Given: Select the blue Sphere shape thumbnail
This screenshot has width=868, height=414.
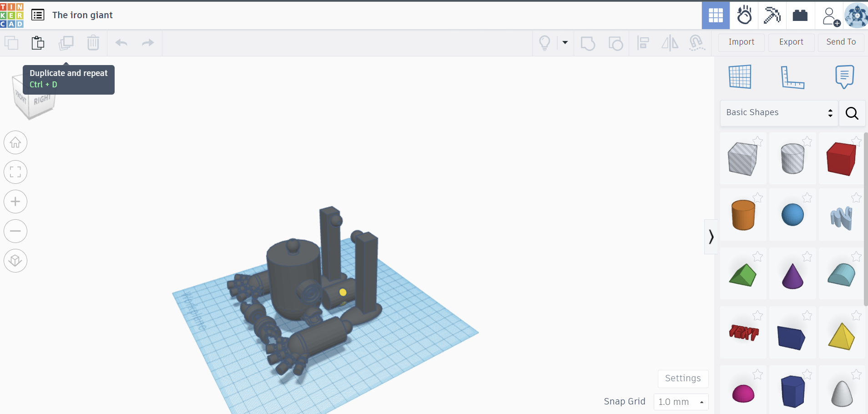Looking at the screenshot, I should coord(792,215).
